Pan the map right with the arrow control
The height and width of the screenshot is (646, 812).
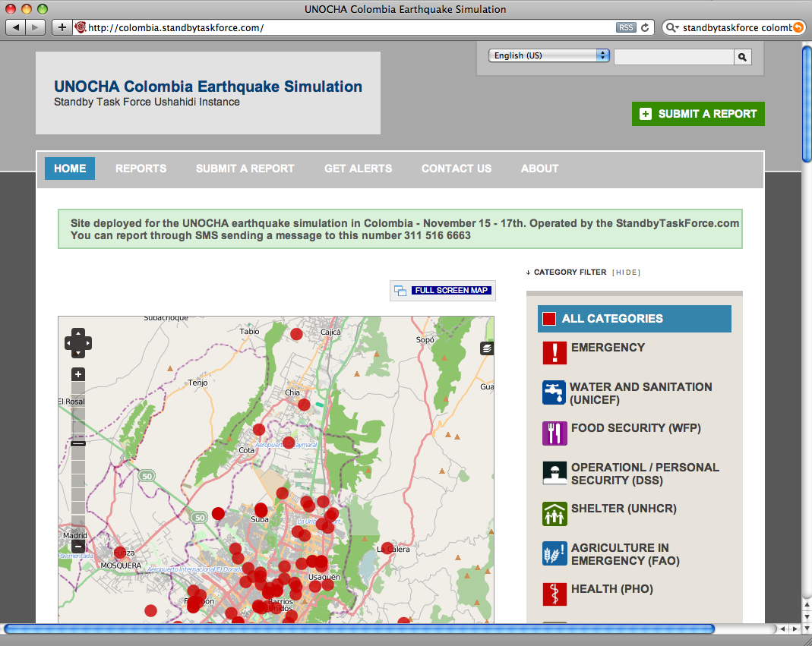87,342
